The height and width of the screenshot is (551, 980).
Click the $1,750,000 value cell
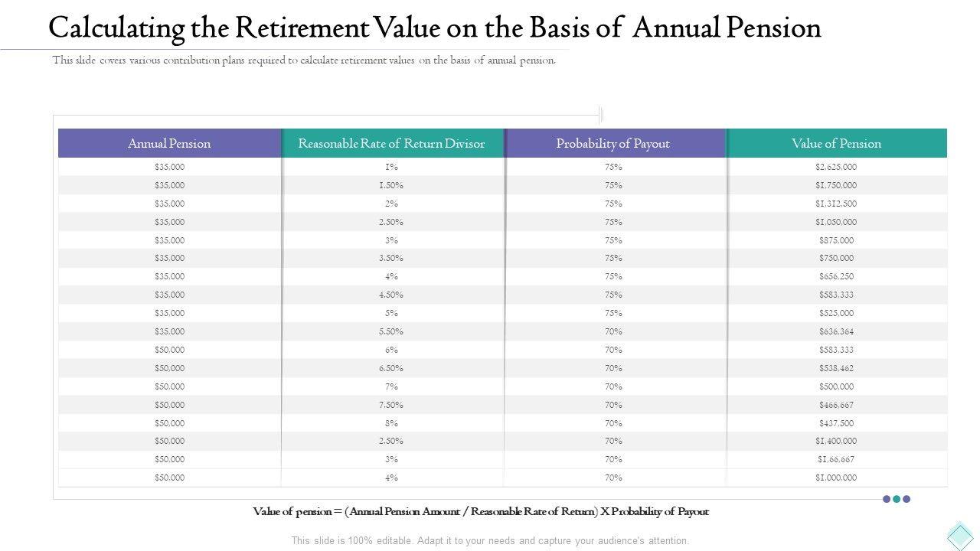836,185
